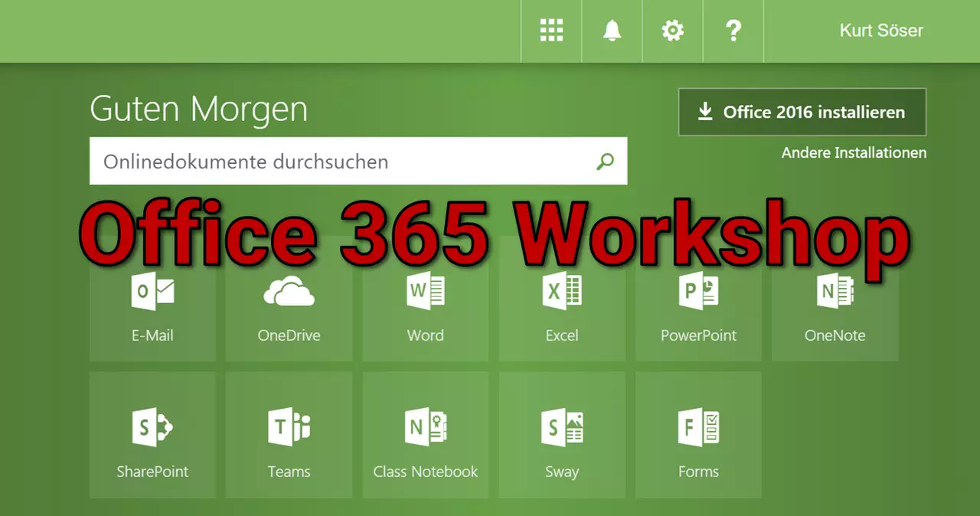
Task: Follow the Andere Installationen link
Action: (854, 153)
